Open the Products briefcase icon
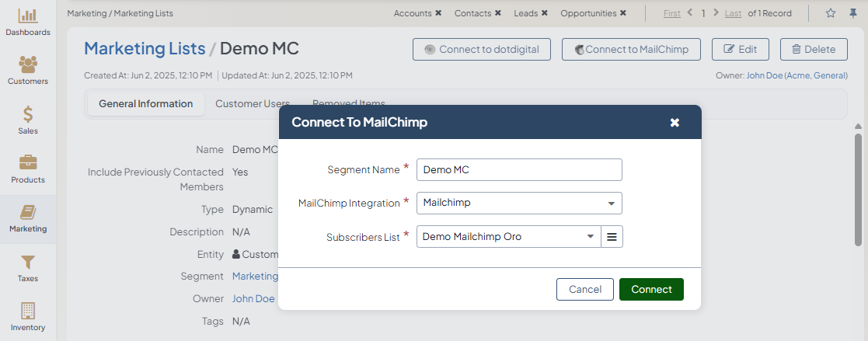 (28, 169)
